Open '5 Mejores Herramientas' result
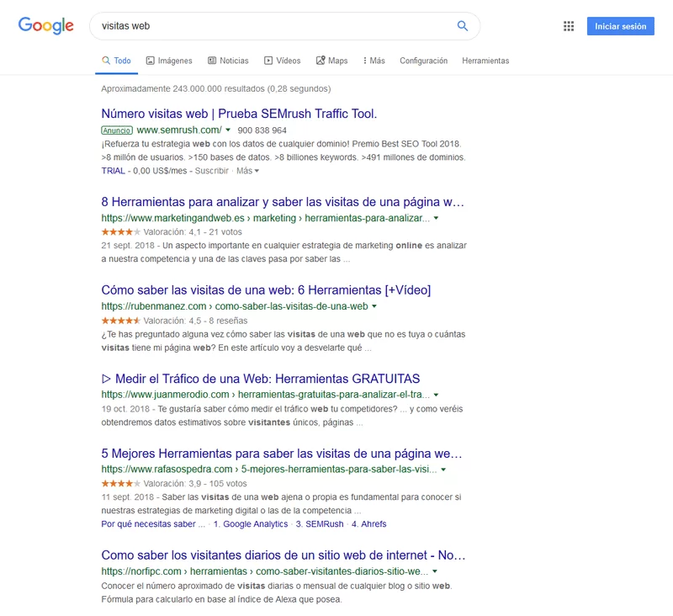The height and width of the screenshot is (616, 673). 282,454
